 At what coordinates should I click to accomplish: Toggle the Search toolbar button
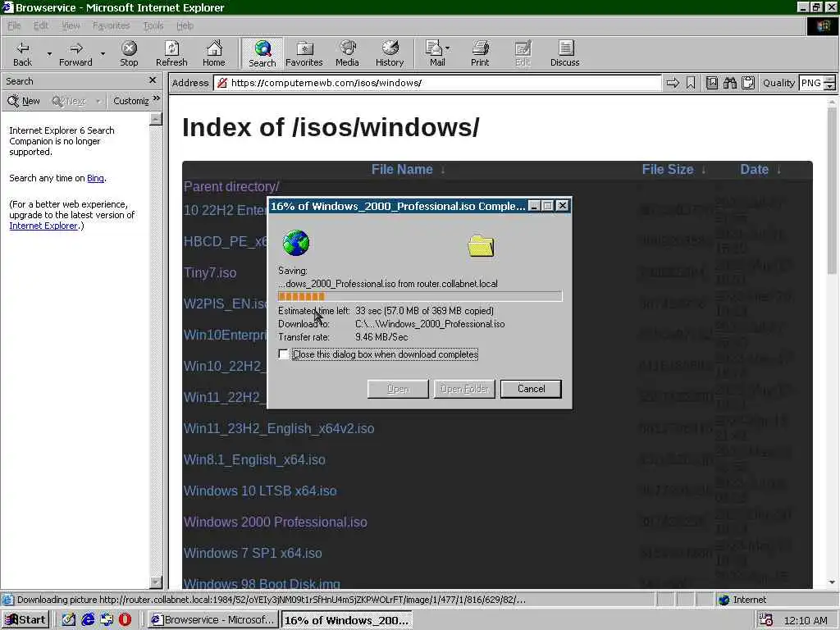tap(262, 53)
